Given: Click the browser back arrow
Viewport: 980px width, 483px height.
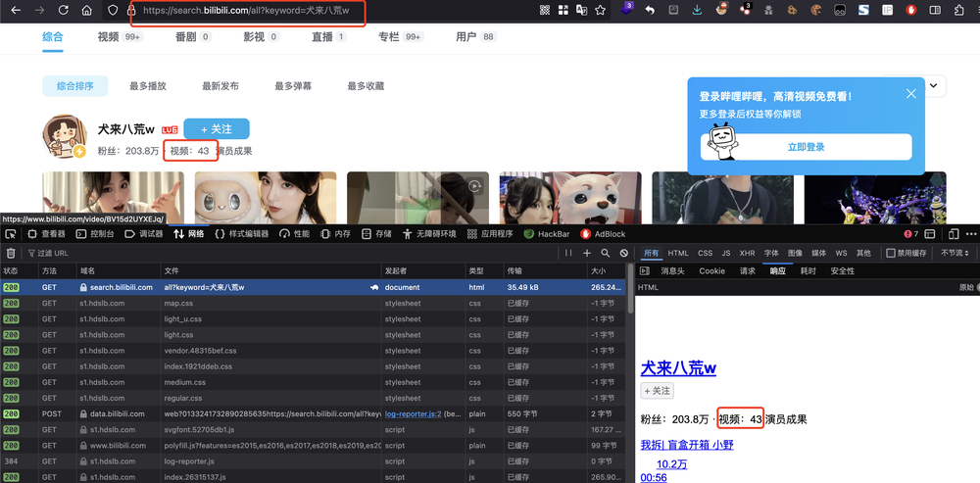Looking at the screenshot, I should [x=16, y=10].
